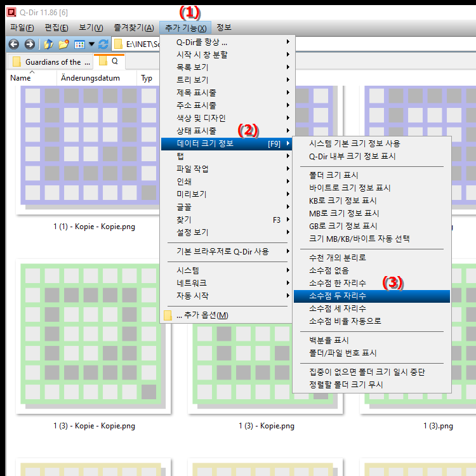Screen dimensions: 476x476
Task: Switch to Guardians of the ... tab
Action: coord(50,62)
